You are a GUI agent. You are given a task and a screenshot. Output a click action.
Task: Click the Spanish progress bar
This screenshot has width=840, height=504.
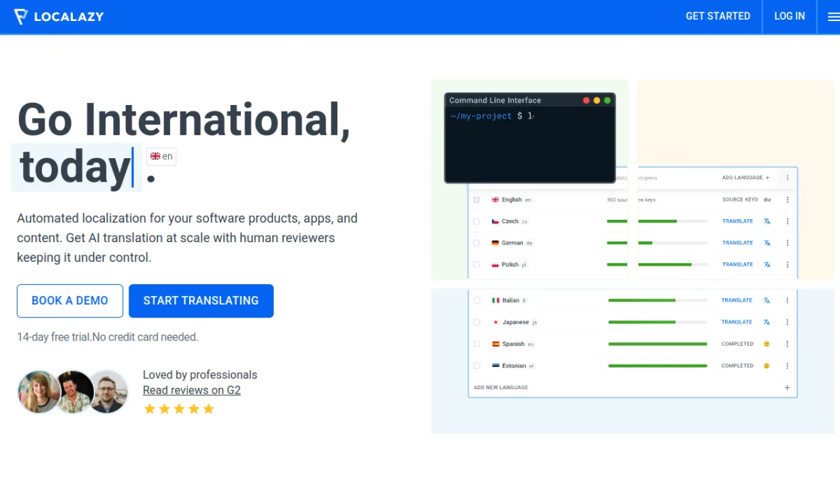[658, 344]
